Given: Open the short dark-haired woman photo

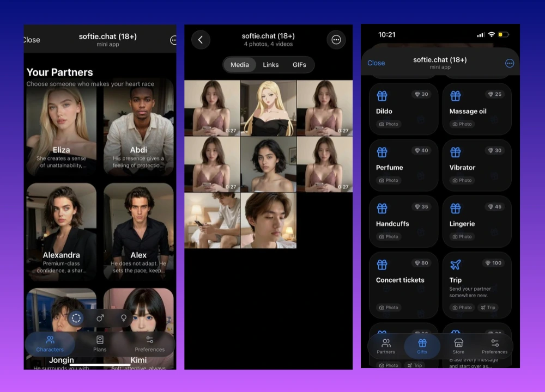Looking at the screenshot, I should click(x=268, y=164).
